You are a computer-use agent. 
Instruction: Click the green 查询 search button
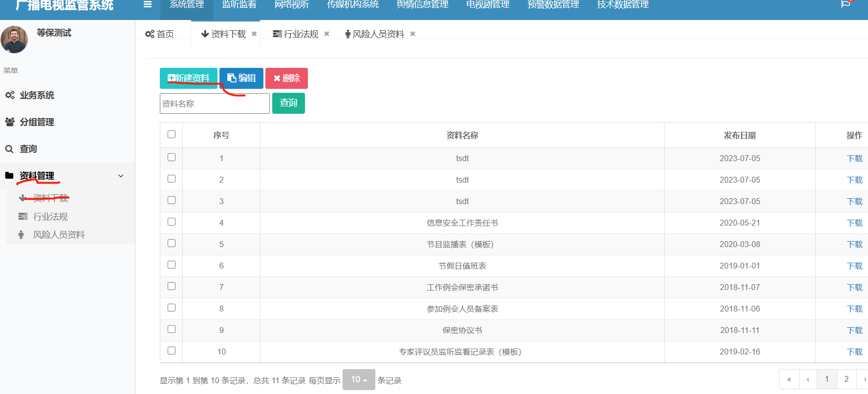tap(288, 103)
